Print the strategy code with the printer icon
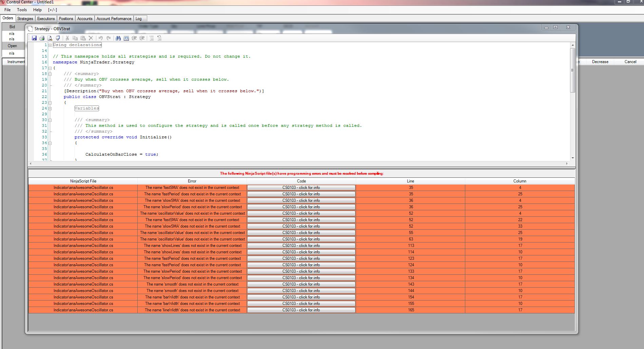Screen dimensions: 644x349 (42, 38)
